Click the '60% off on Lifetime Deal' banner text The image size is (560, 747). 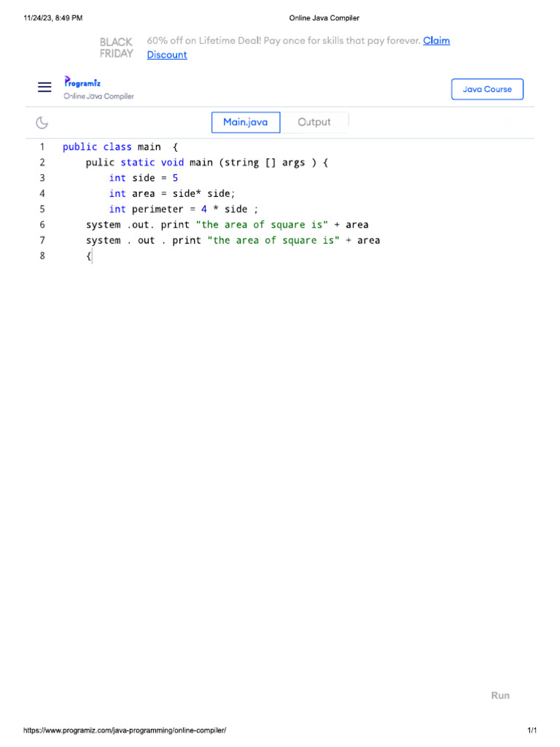(284, 41)
